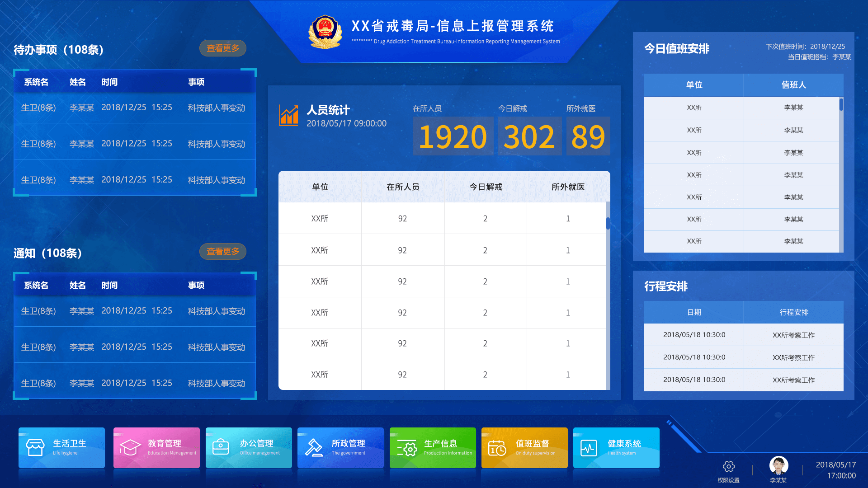Open the 生产信息 production gear icon

(x=406, y=447)
